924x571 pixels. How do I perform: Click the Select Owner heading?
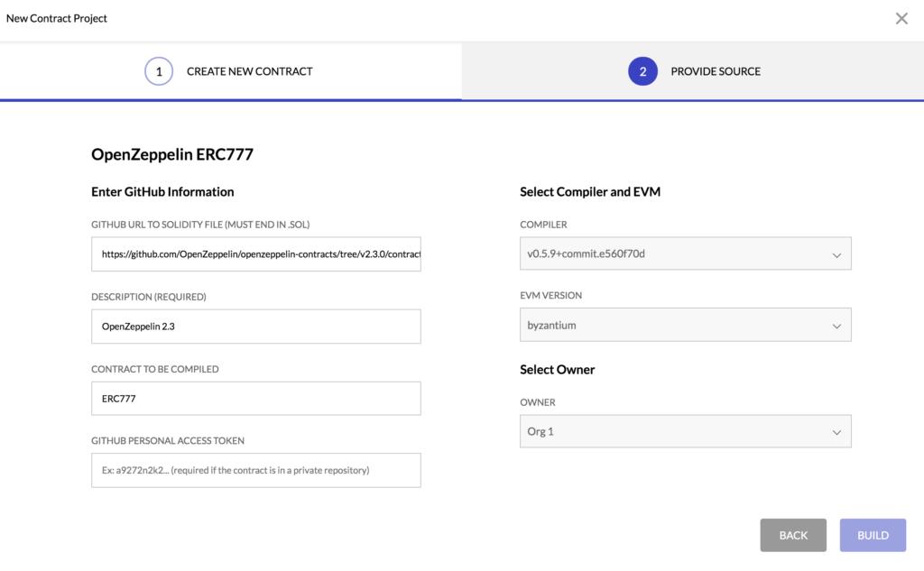(x=557, y=370)
